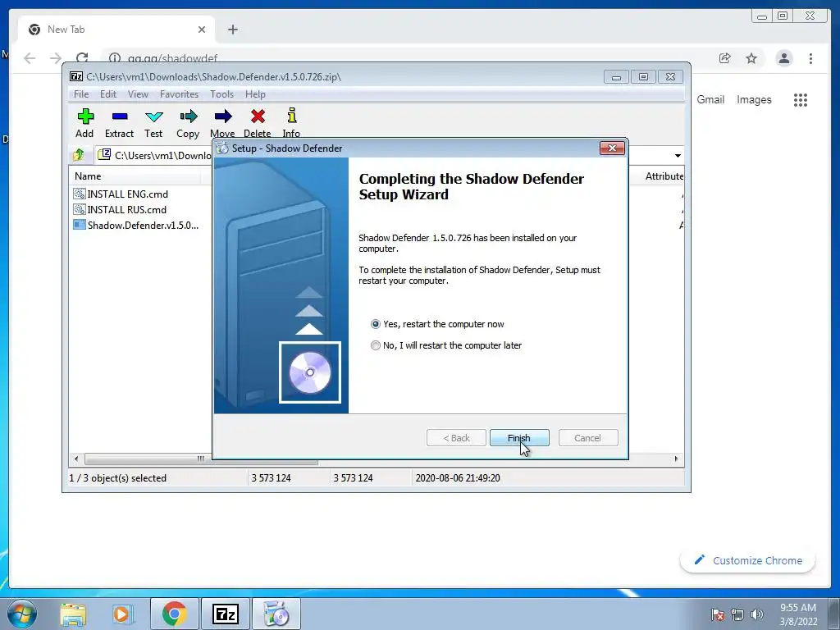
Task: Open the Chrome profile avatar
Action: click(x=783, y=58)
